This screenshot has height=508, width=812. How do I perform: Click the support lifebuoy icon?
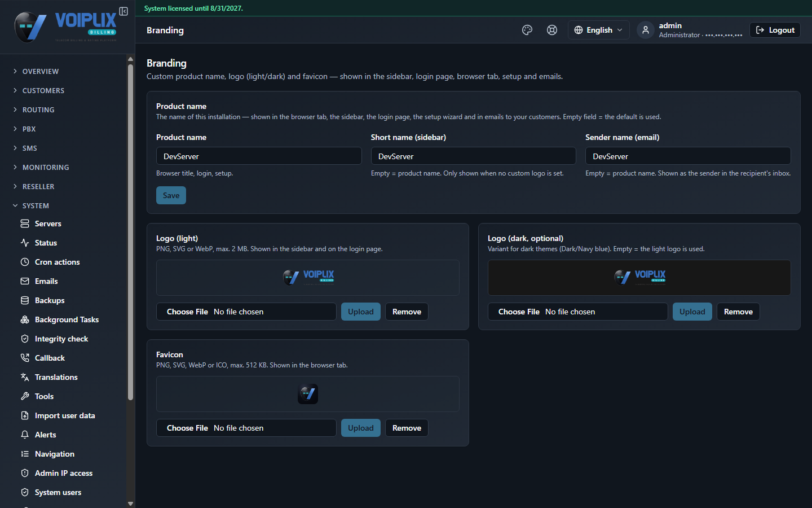tap(552, 30)
